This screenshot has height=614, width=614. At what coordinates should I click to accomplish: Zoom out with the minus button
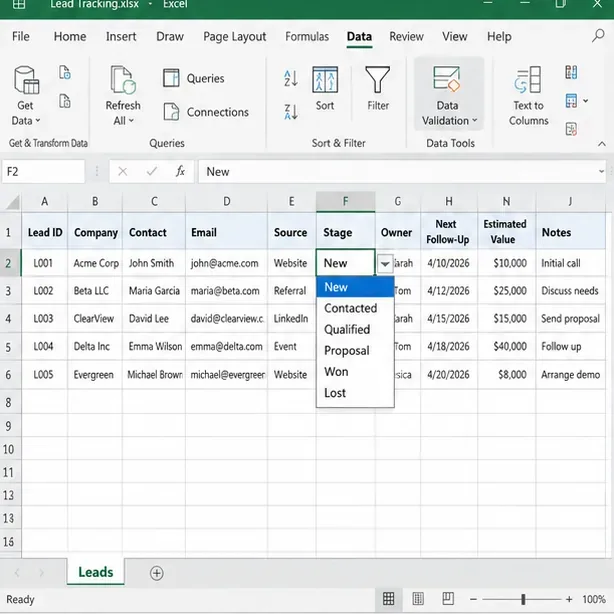[x=473, y=599]
